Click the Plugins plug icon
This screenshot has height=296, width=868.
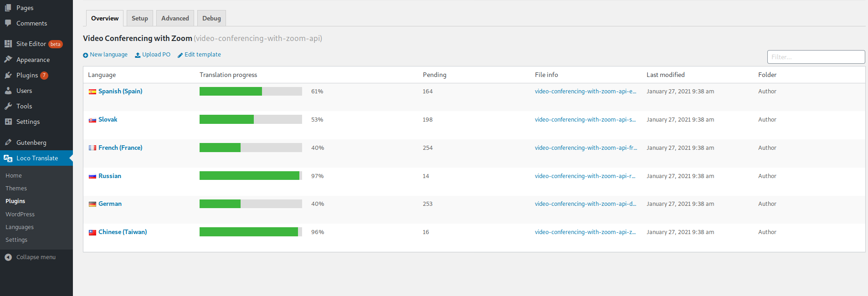[x=8, y=75]
